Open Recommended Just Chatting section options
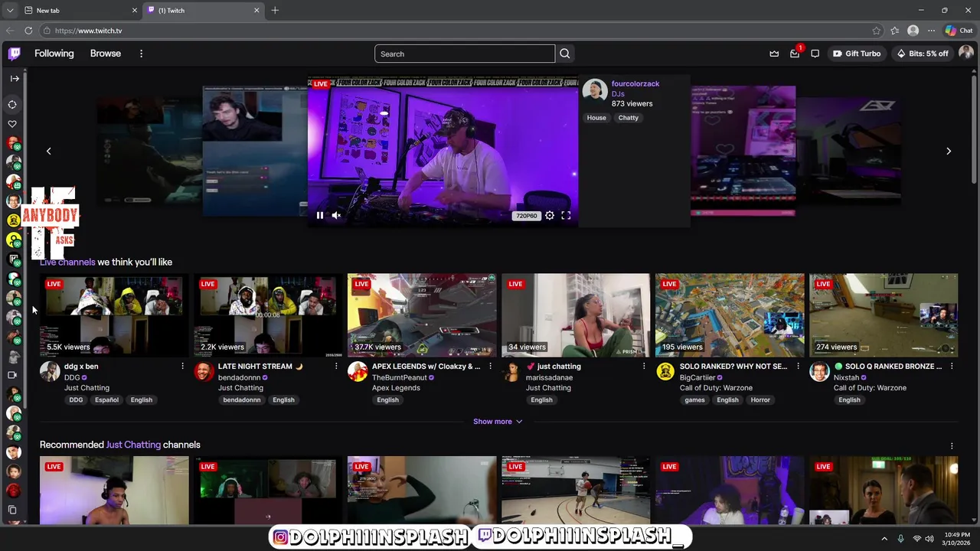980x551 pixels. [x=952, y=445]
